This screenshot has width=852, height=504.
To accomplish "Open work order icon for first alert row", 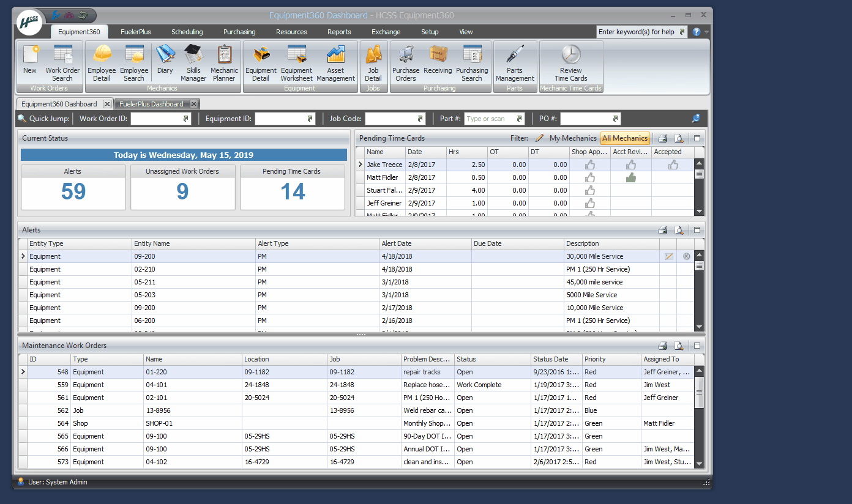I will (x=669, y=256).
